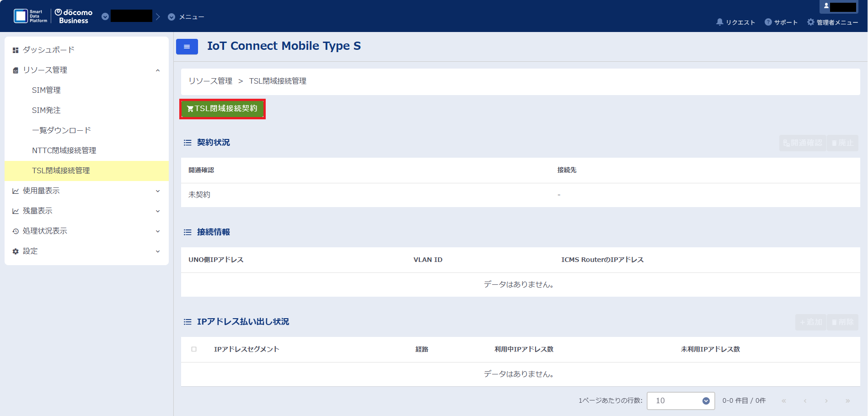Open the サポート help link
Screen dimensions: 868x416
point(781,22)
